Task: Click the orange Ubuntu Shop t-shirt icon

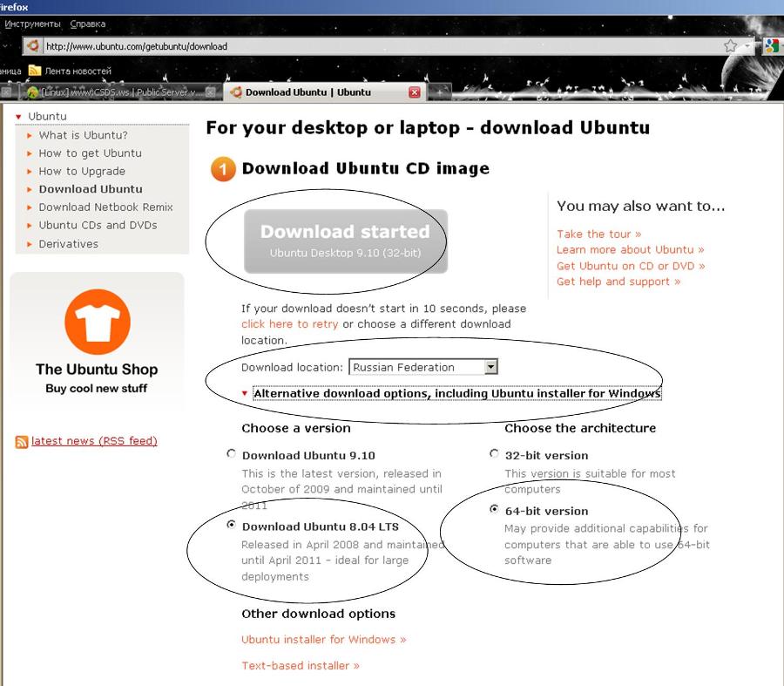Action: 98,322
